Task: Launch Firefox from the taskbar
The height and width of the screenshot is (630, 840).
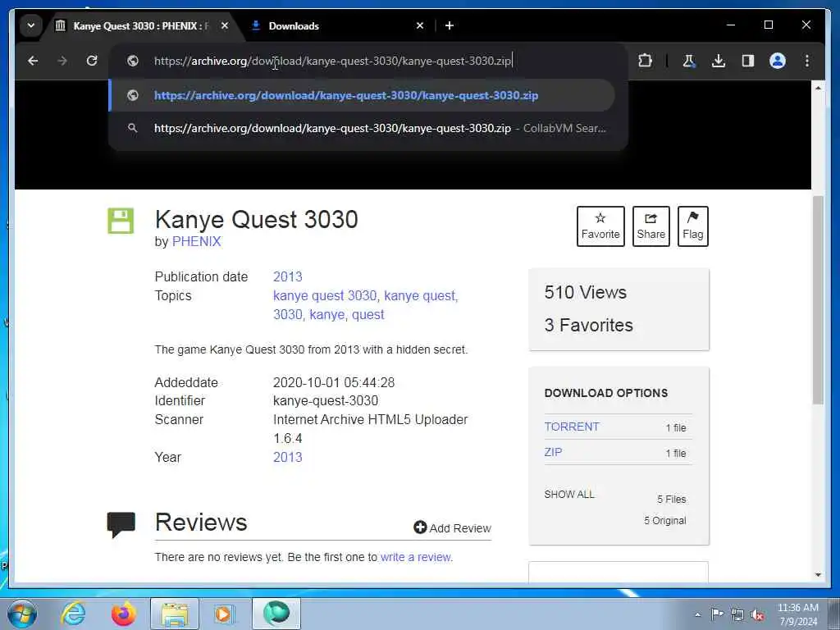Action: pos(124,614)
